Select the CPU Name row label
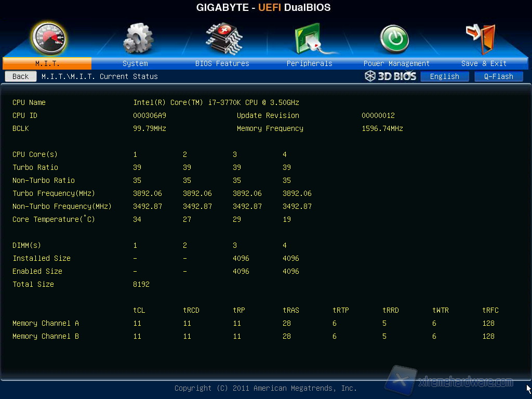 coord(29,102)
